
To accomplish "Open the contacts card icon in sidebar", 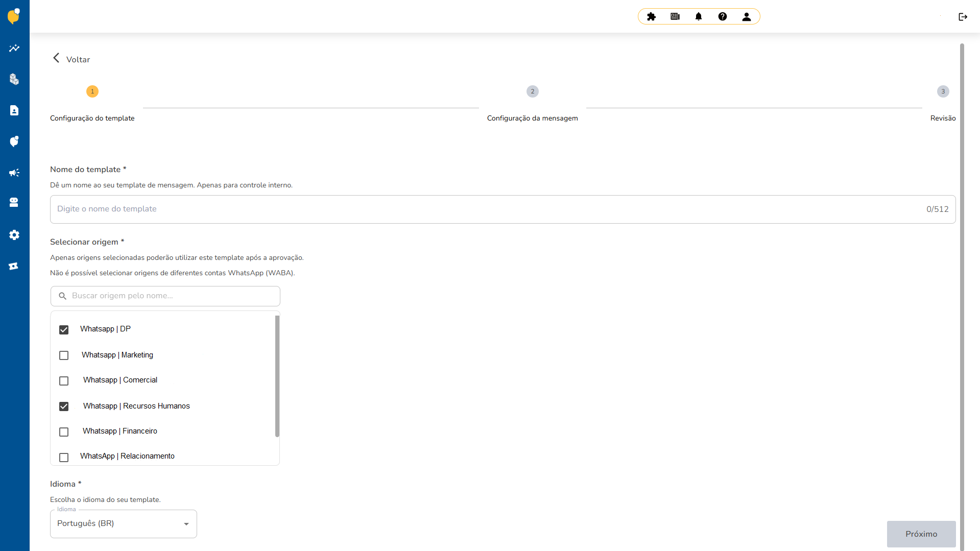I will tap(14, 110).
